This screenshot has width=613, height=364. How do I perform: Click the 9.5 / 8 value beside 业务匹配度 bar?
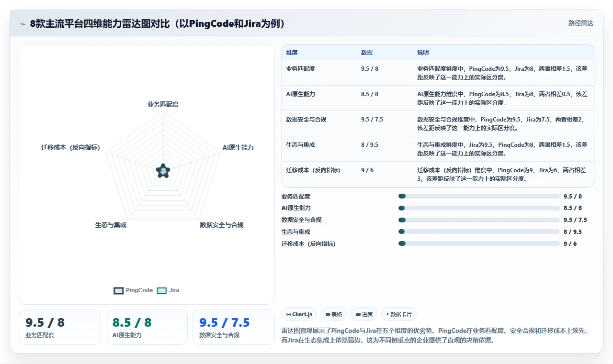click(x=573, y=196)
